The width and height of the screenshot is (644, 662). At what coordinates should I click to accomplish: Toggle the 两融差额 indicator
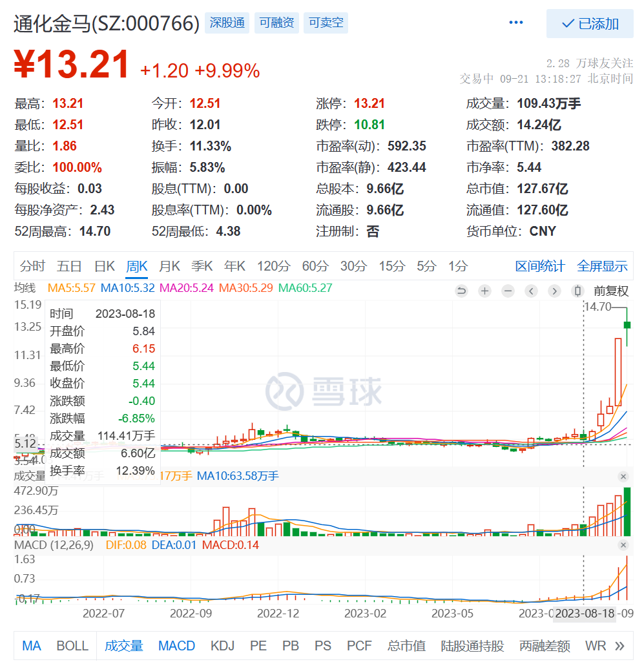tap(545, 646)
